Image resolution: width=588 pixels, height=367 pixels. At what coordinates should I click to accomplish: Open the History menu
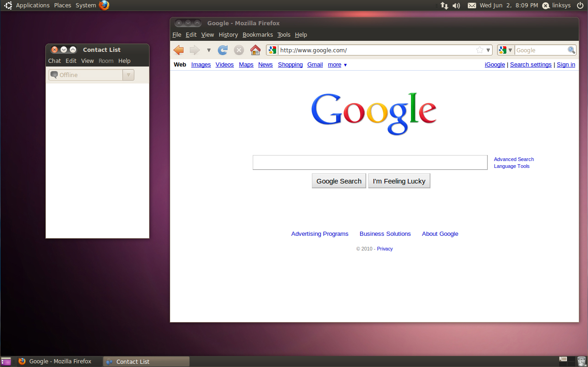(x=228, y=35)
